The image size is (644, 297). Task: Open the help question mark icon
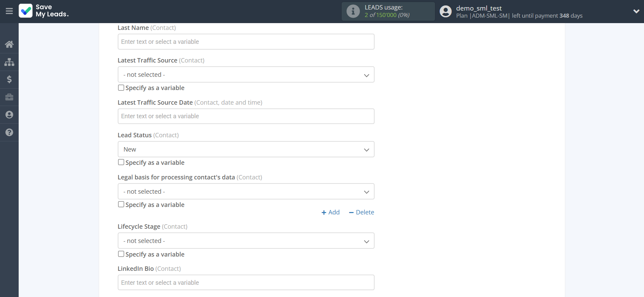(x=9, y=133)
